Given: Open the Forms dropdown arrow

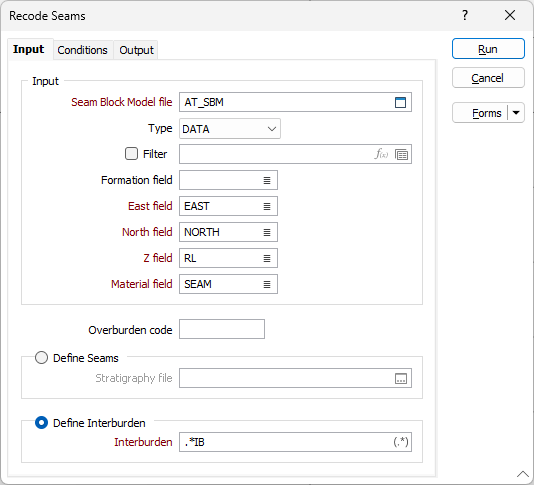Looking at the screenshot, I should click(516, 113).
